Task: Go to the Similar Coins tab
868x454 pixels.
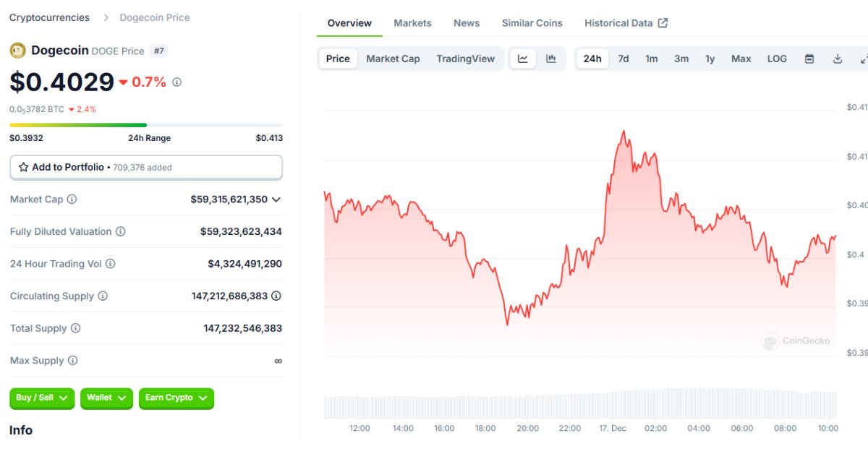Action: pos(532,23)
